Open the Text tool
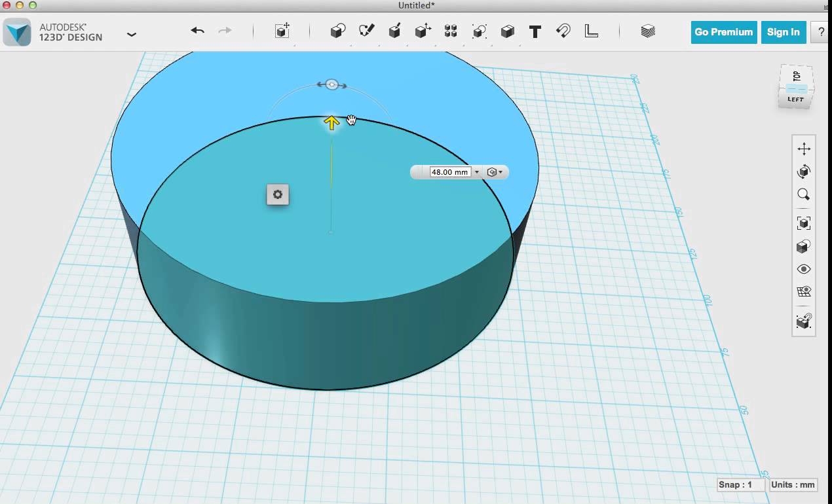 pos(535,31)
